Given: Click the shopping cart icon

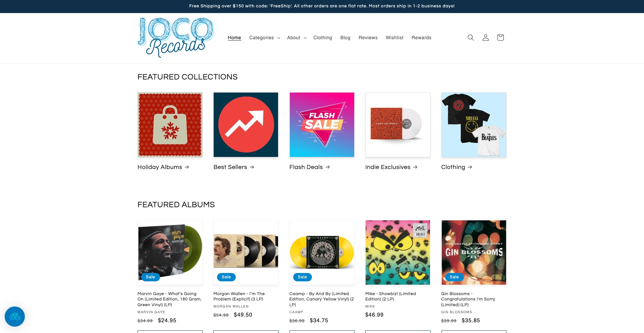Looking at the screenshot, I should point(500,38).
